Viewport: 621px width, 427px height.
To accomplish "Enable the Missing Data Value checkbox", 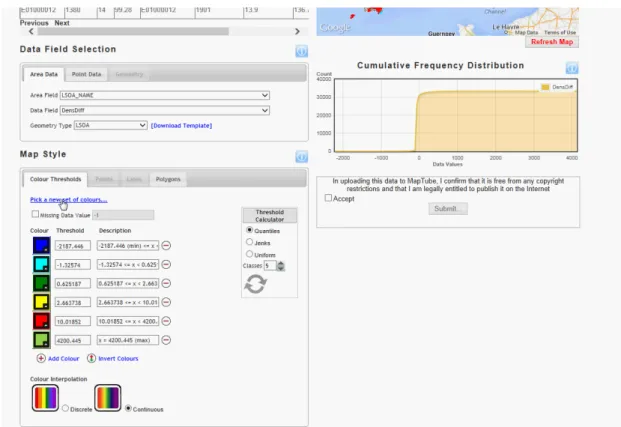I will pos(35,214).
